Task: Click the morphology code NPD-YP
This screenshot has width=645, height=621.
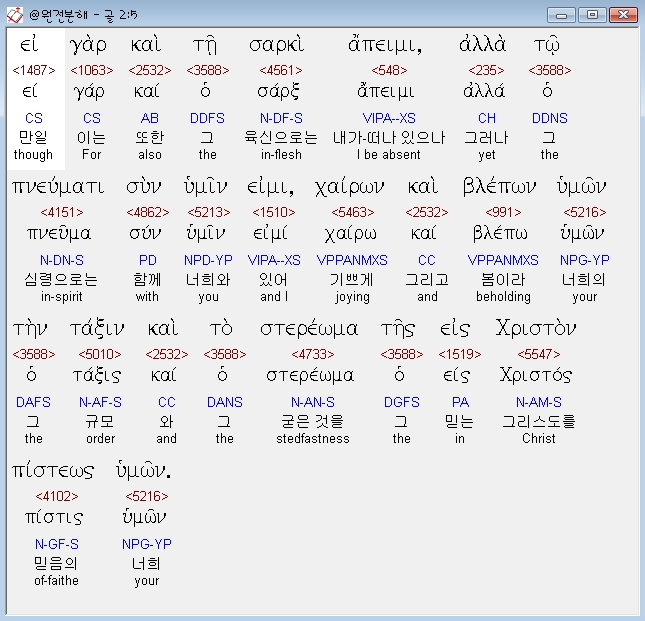Action: 208,260
